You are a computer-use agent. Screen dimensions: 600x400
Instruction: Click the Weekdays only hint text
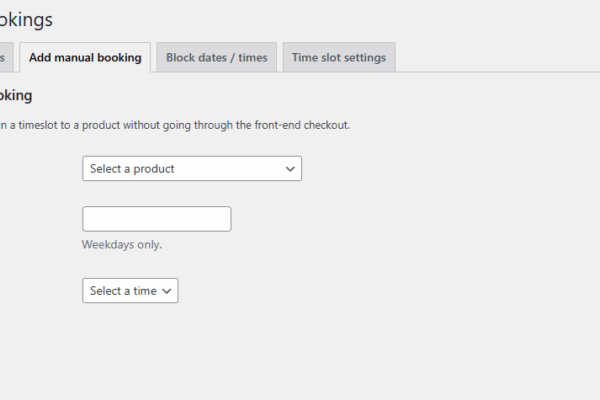121,244
